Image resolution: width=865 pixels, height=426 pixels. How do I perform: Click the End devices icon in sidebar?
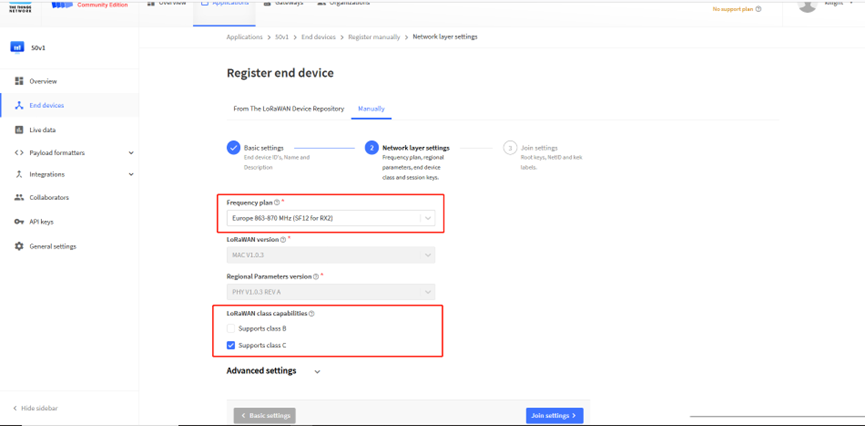(19, 105)
